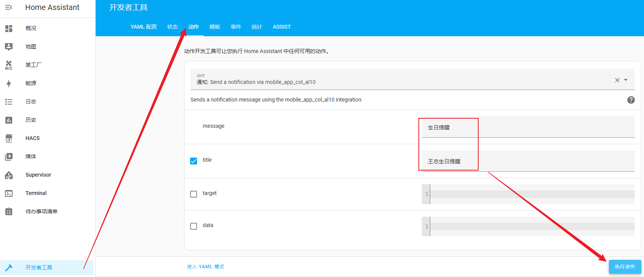The height and width of the screenshot is (277, 644).
Task: Switch to the 统计 tab
Action: point(257,27)
